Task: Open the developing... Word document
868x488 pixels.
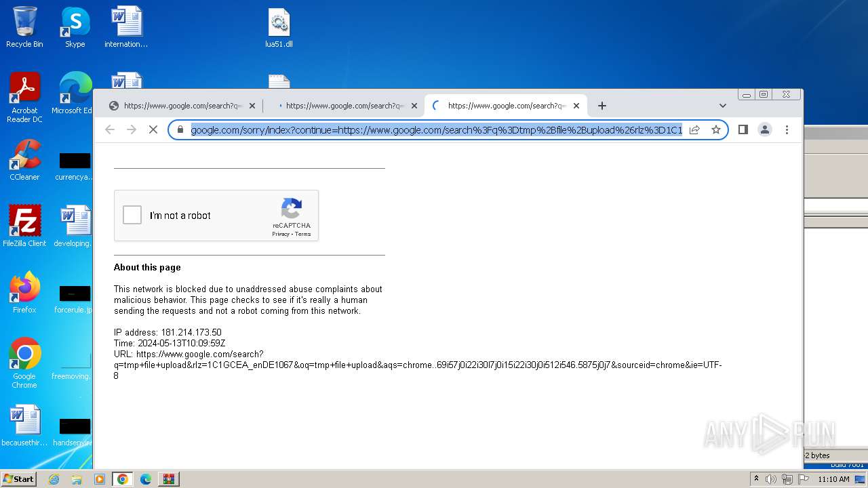Action: (75, 226)
